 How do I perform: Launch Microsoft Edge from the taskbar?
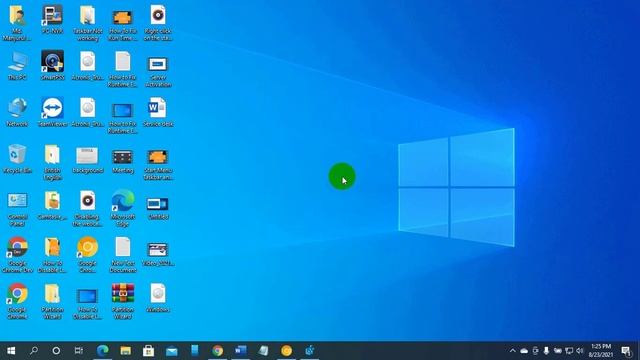point(102,351)
